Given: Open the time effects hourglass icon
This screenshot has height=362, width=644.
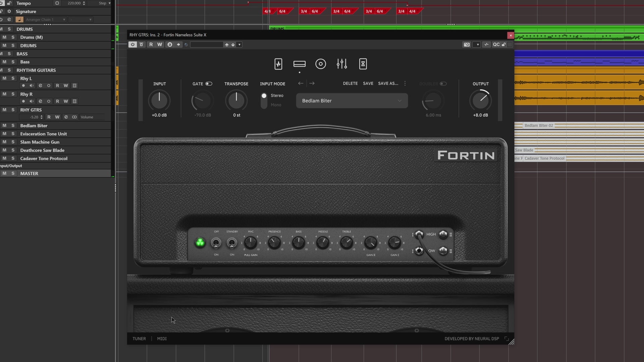Looking at the screenshot, I should click(363, 64).
